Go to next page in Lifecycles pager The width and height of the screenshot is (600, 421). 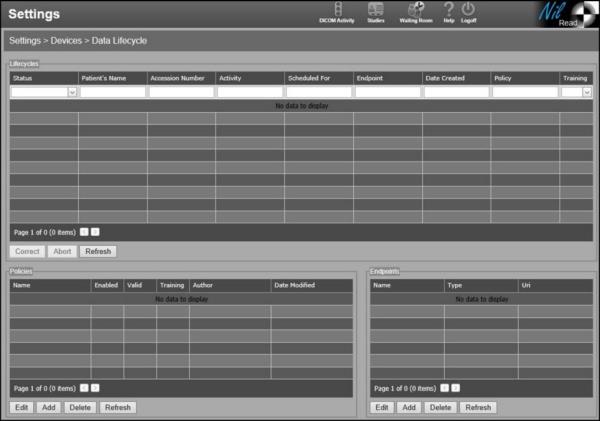(96, 231)
